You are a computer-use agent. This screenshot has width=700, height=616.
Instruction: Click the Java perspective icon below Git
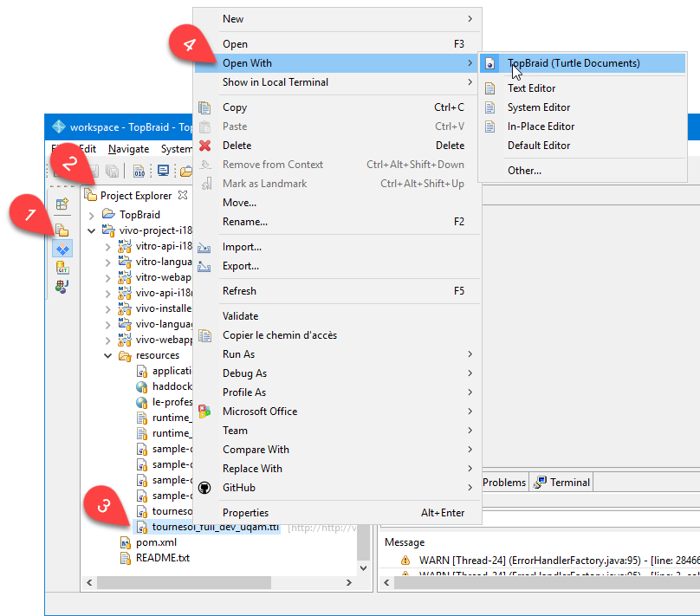pyautogui.click(x=62, y=287)
